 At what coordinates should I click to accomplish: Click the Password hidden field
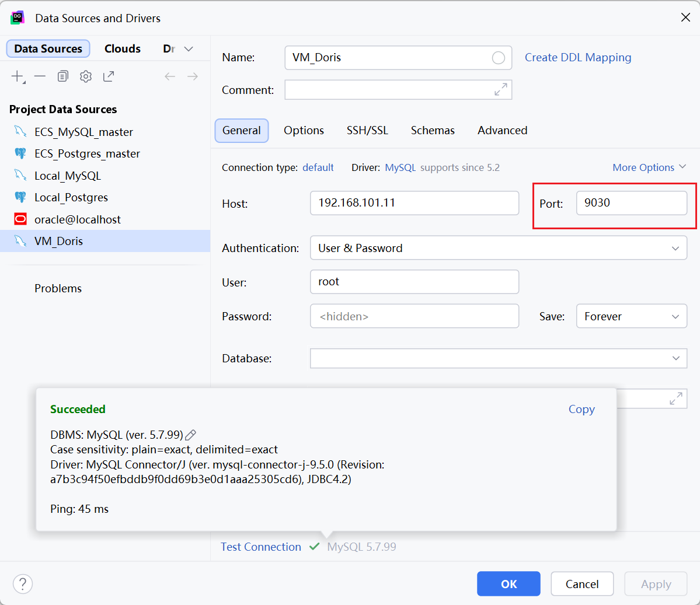(x=415, y=316)
